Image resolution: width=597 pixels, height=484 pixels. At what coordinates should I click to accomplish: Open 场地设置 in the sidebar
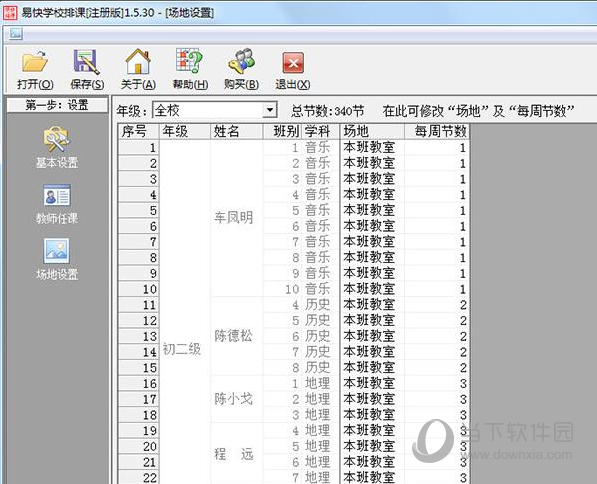[57, 259]
